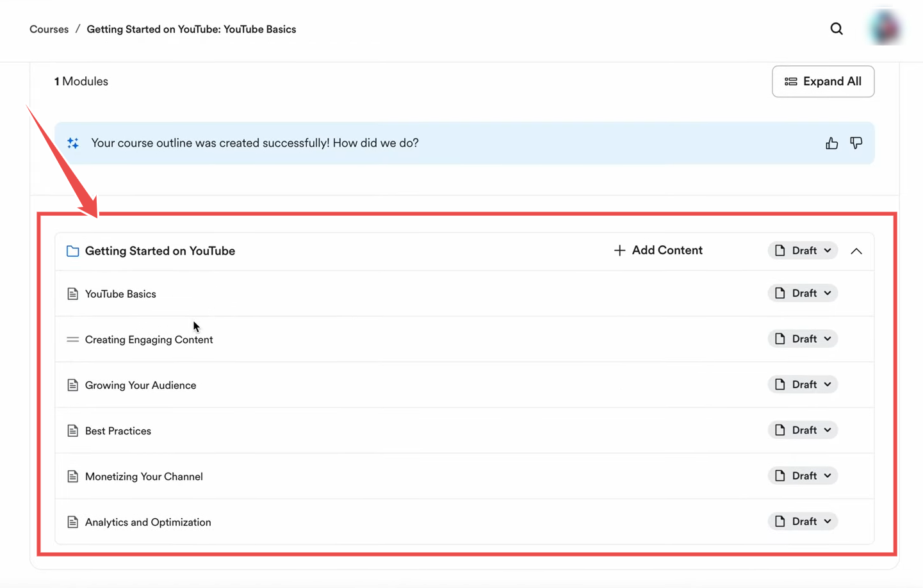Image resolution: width=923 pixels, height=588 pixels.
Task: Click document icon next to Best Practices
Action: tap(73, 430)
